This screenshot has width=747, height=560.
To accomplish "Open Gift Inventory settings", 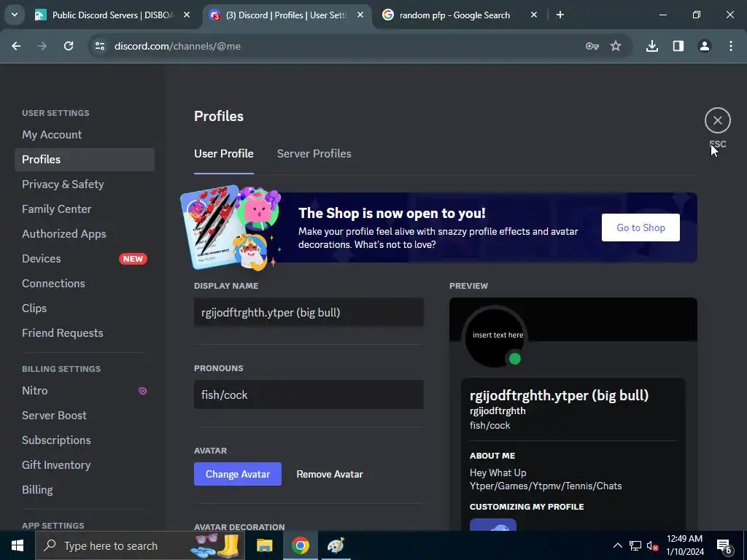I will click(x=85, y=464).
